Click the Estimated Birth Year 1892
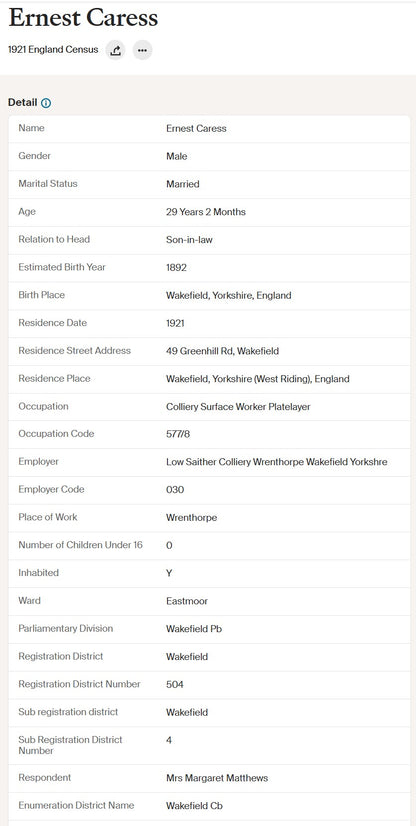This screenshot has height=826, width=416. (176, 268)
